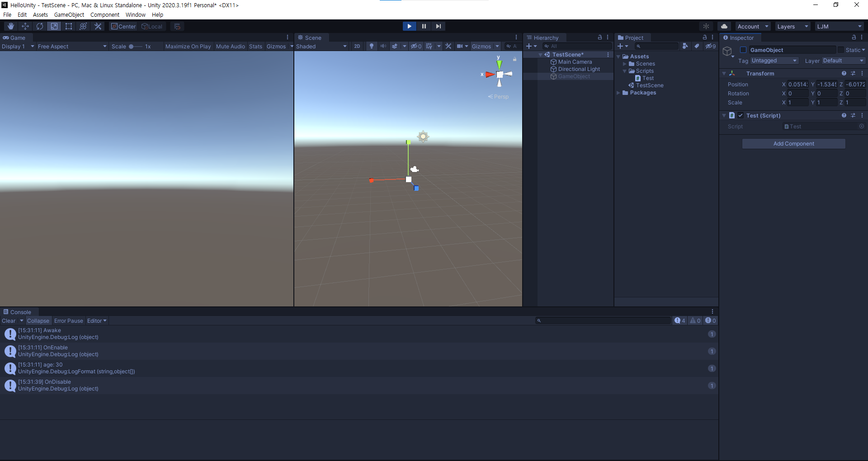Toggle scene grid visibility icon
Screen dimensions: 868x461
tap(429, 46)
